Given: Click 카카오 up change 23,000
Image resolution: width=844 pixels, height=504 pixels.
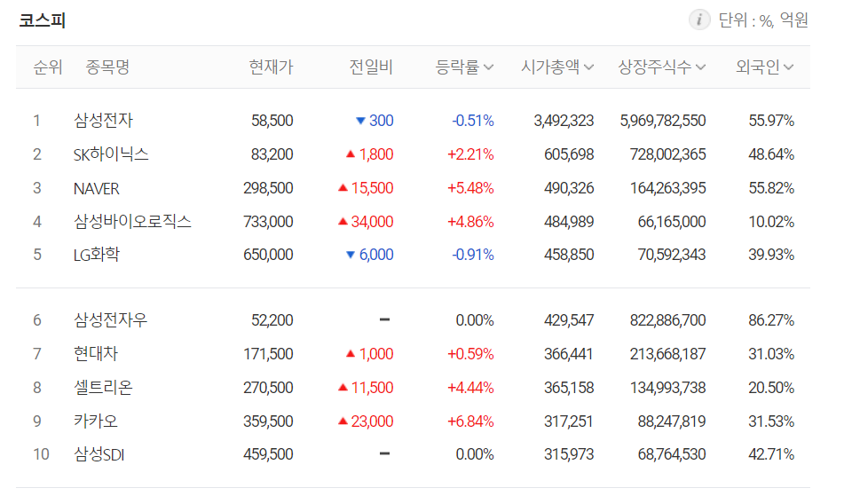Looking at the screenshot, I should click(x=366, y=421).
